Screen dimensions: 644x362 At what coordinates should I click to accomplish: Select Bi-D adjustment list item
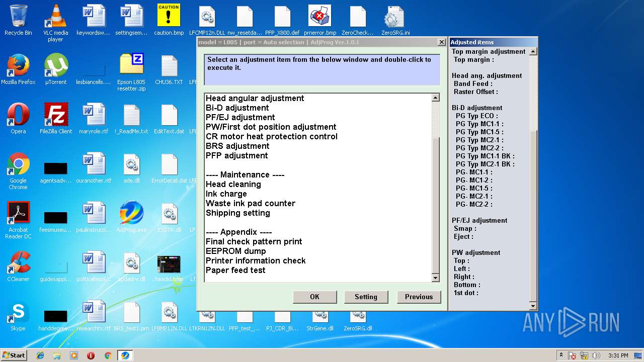click(x=237, y=108)
